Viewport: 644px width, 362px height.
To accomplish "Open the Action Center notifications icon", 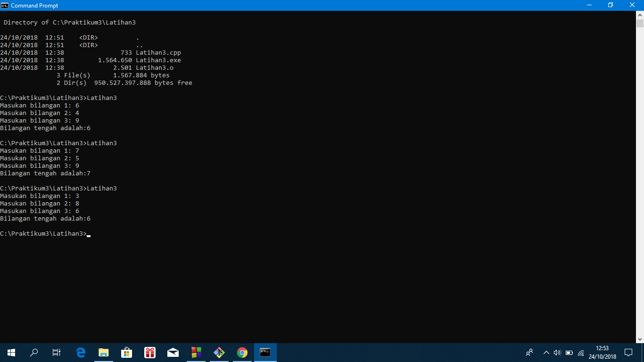I will coord(628,353).
